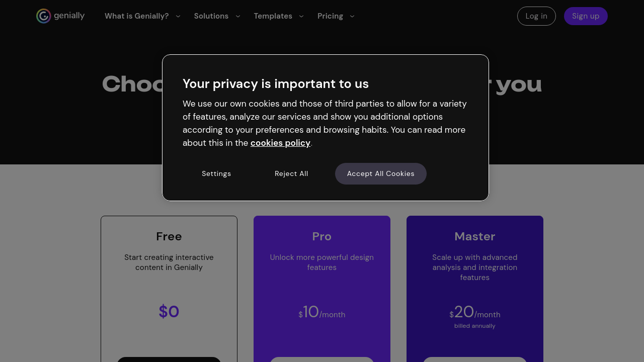
Task: Expand the chevron beside Templates
Action: point(301,16)
